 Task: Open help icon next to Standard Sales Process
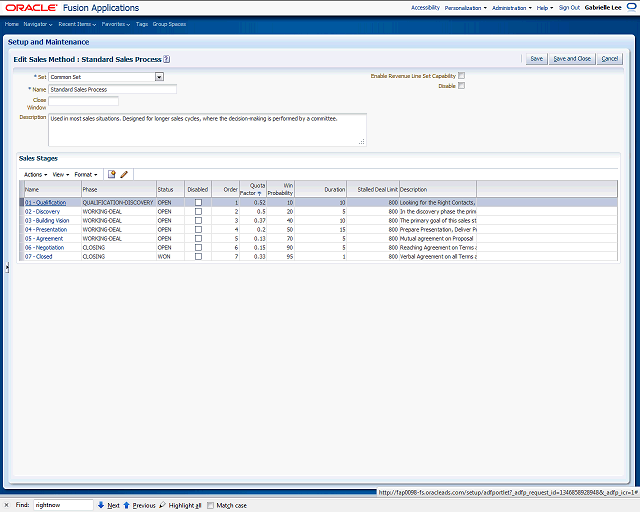click(x=167, y=59)
